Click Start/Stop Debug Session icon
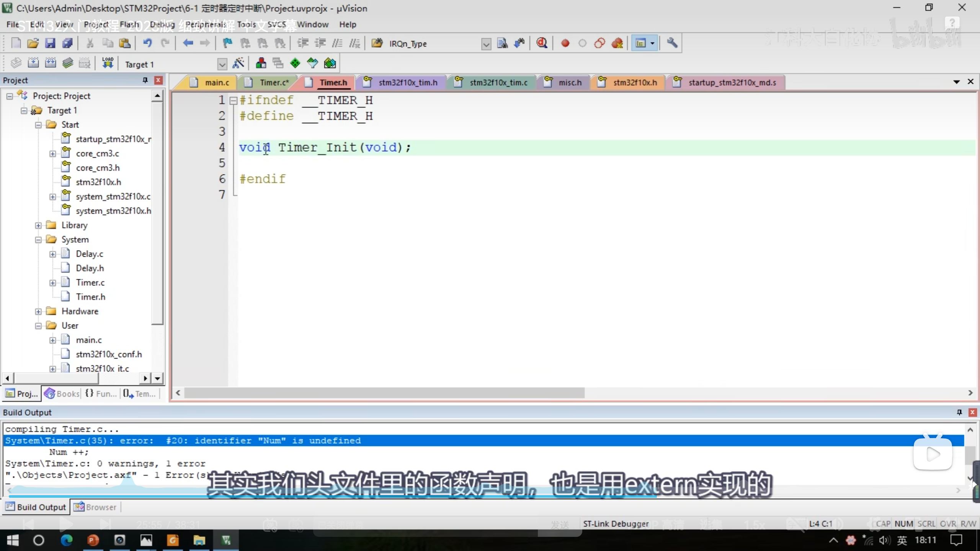980x551 pixels. (542, 43)
